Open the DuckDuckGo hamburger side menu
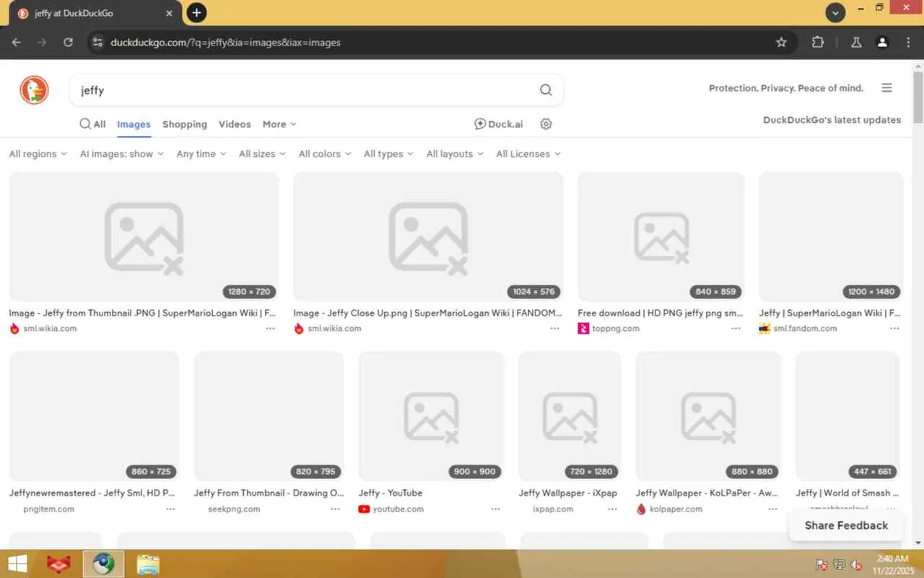924x578 pixels. pyautogui.click(x=887, y=88)
